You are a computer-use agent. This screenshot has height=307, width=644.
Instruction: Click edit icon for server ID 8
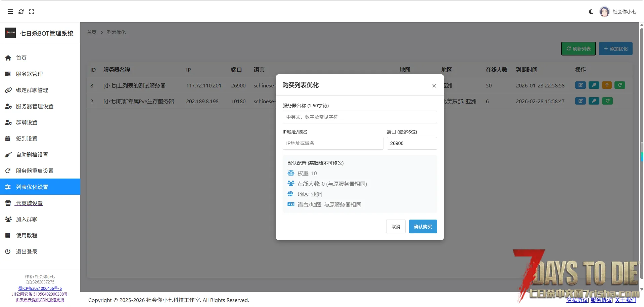(x=580, y=85)
